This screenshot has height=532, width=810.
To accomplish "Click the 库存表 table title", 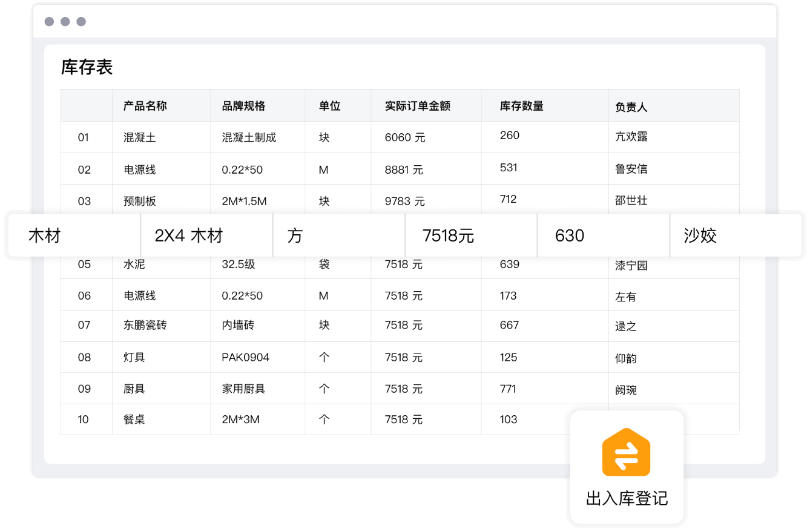I will (87, 67).
